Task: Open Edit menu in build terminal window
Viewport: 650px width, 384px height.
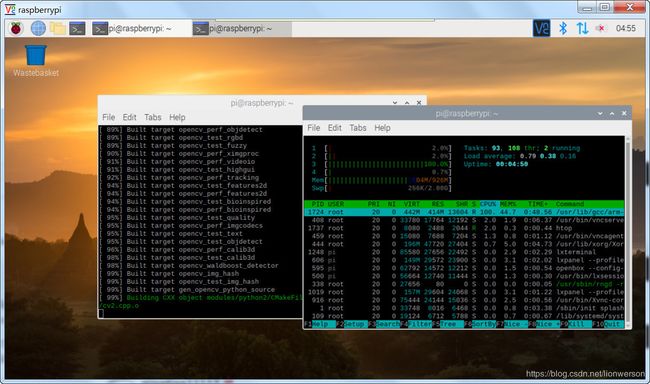Action: (129, 117)
